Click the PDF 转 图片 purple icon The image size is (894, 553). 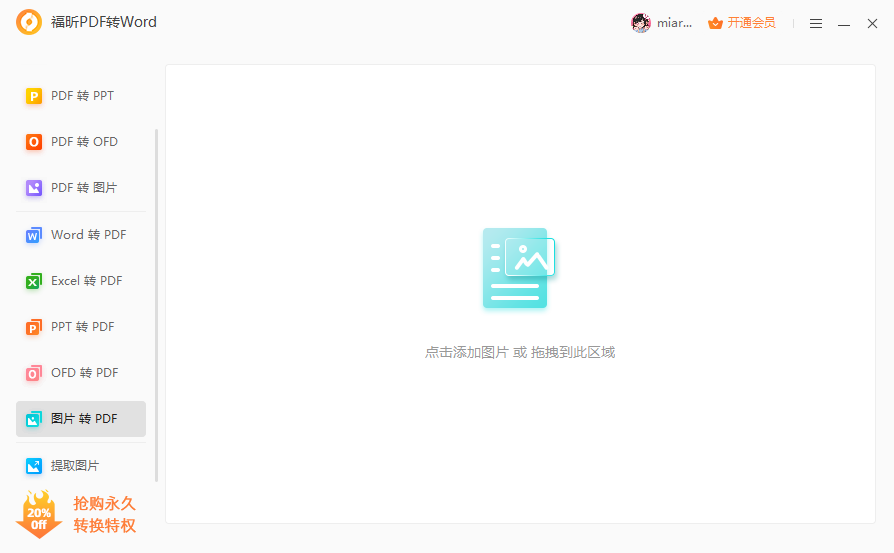coord(34,188)
